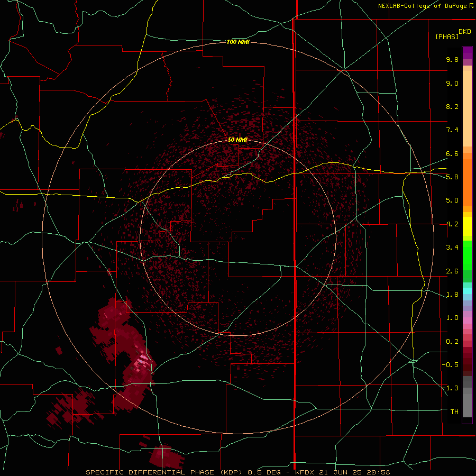
Task: Select the 3.4 scale value
Action: tap(452, 248)
